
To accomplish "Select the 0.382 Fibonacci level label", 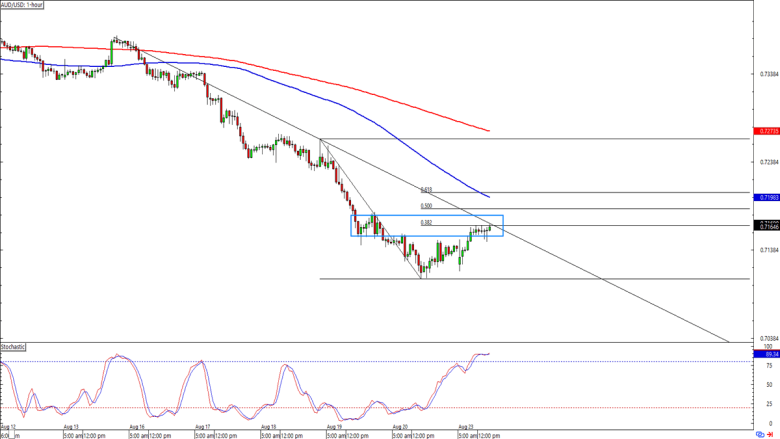I will (426, 222).
